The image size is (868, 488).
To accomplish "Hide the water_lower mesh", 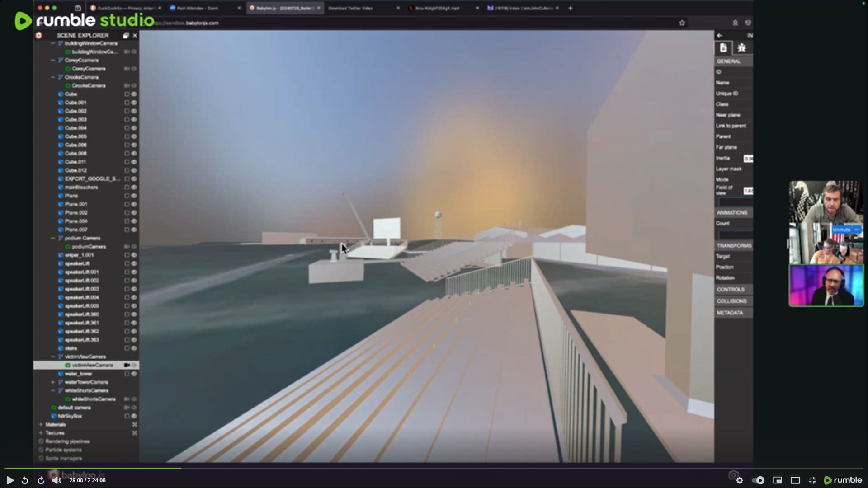I will (134, 374).
